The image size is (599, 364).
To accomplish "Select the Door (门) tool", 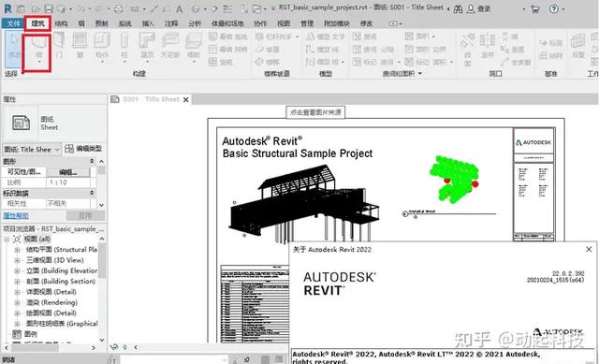I will (59, 46).
